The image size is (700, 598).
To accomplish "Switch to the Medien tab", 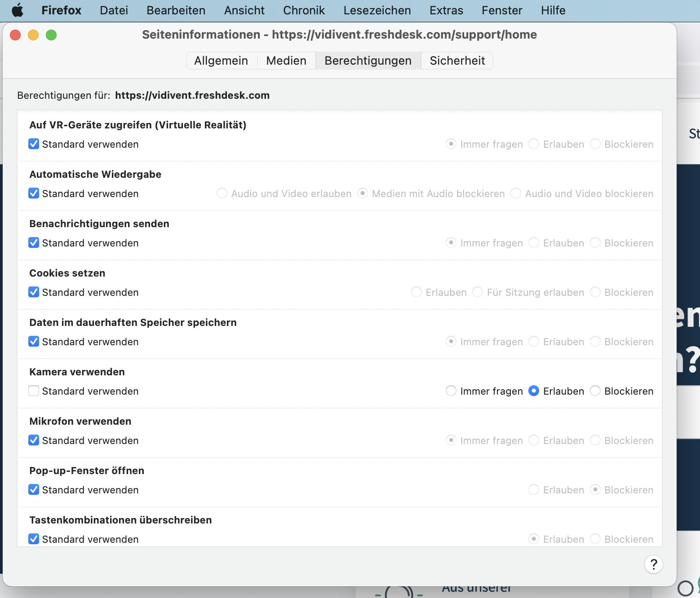I will [286, 61].
